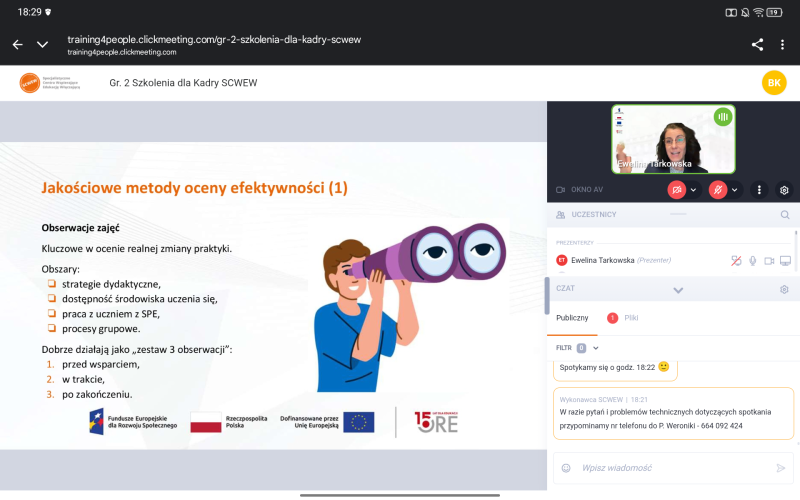Toggle the camera off/on button
The width and height of the screenshot is (800, 500).
[x=677, y=189]
